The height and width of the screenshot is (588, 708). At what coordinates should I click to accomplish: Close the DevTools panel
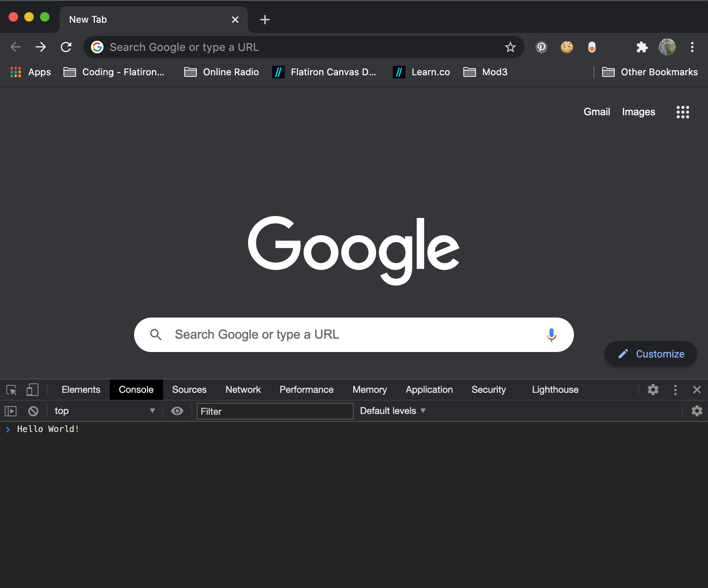pyautogui.click(x=697, y=390)
